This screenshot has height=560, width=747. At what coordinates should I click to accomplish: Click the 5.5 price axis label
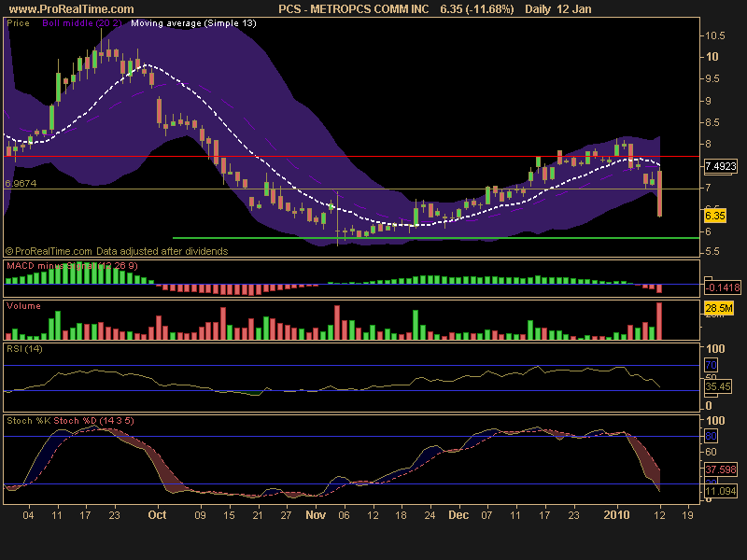(x=712, y=251)
